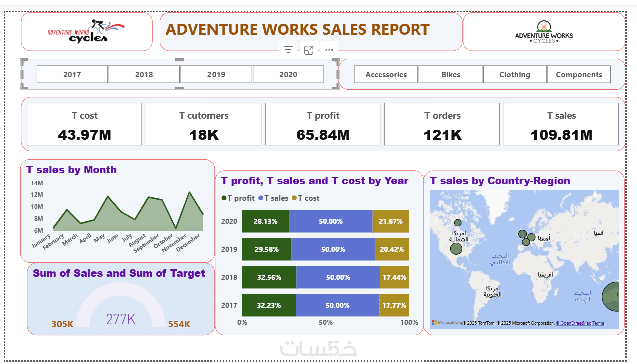Toggle the 2017 year slicer
The height and width of the screenshot is (364, 637).
coord(72,74)
